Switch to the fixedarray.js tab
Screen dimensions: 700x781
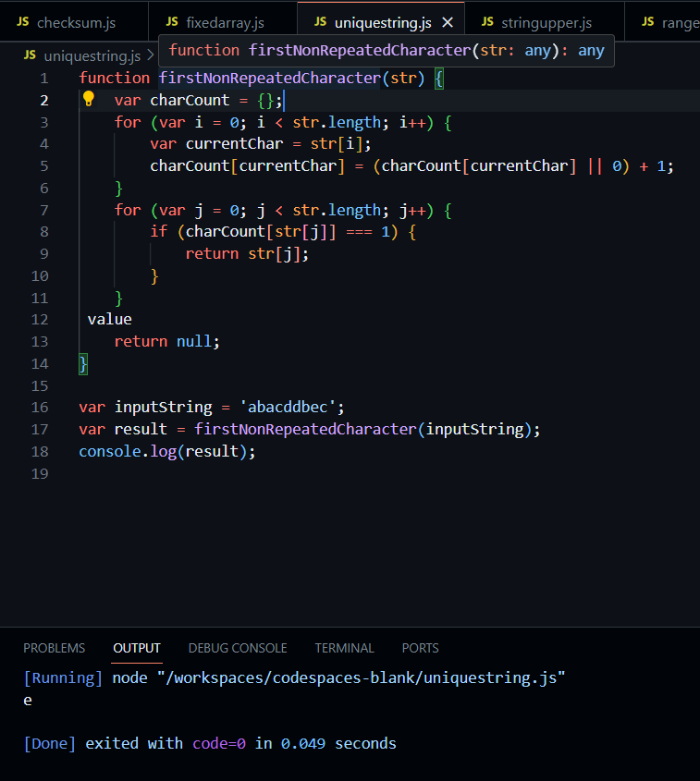[223, 22]
